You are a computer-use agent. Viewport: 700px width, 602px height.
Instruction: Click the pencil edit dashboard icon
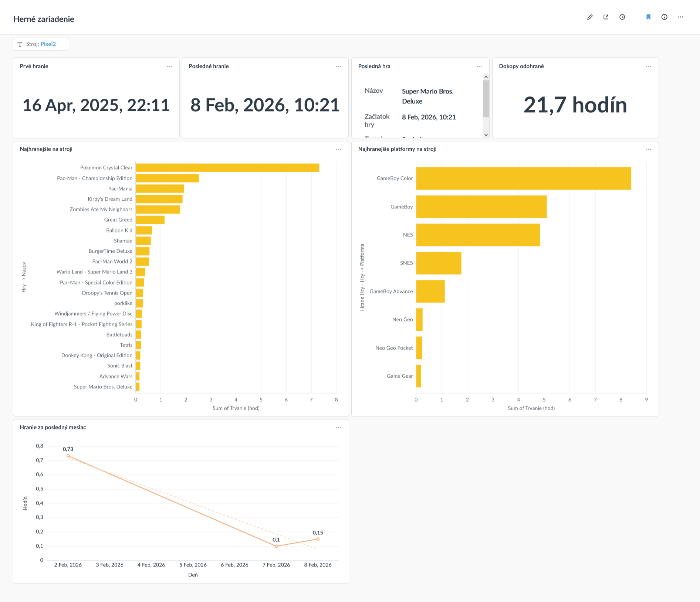tap(590, 17)
